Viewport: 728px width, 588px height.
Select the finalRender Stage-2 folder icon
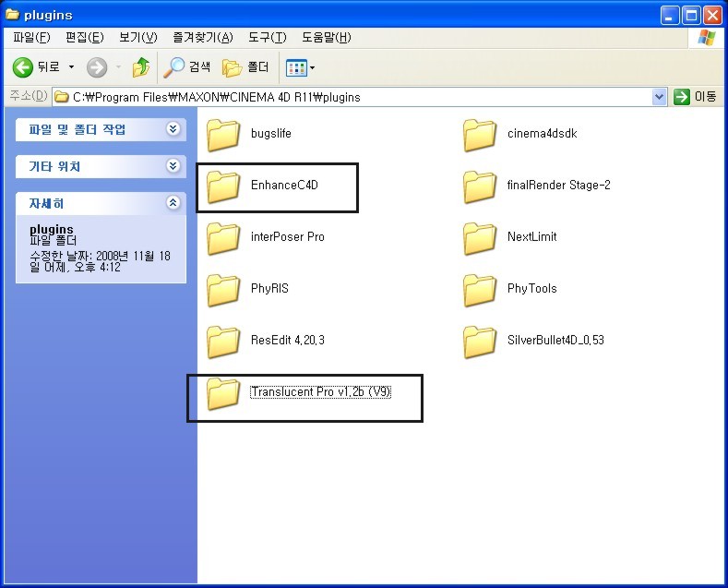(480, 186)
